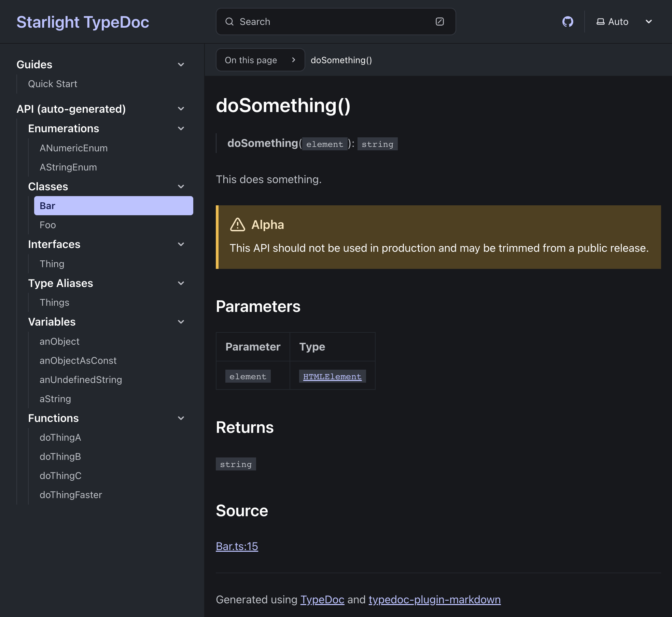
Task: Navigate to Quick Start guide
Action: pyautogui.click(x=53, y=84)
